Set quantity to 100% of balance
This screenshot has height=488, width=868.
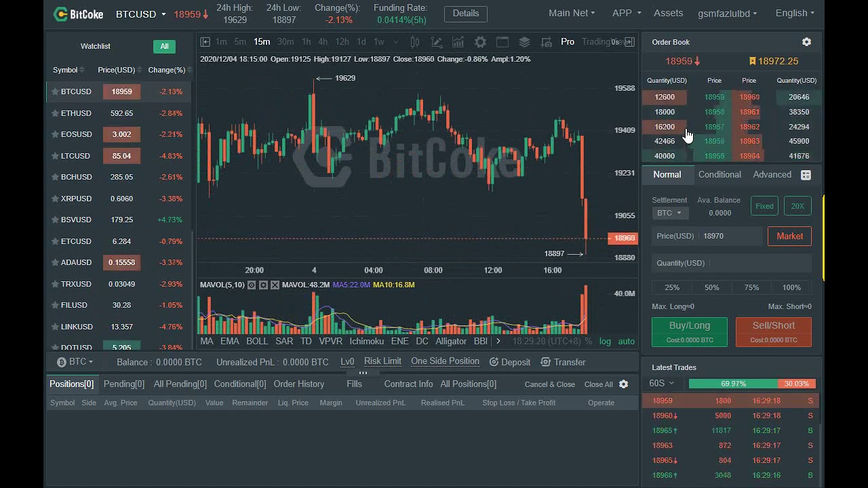pos(791,287)
